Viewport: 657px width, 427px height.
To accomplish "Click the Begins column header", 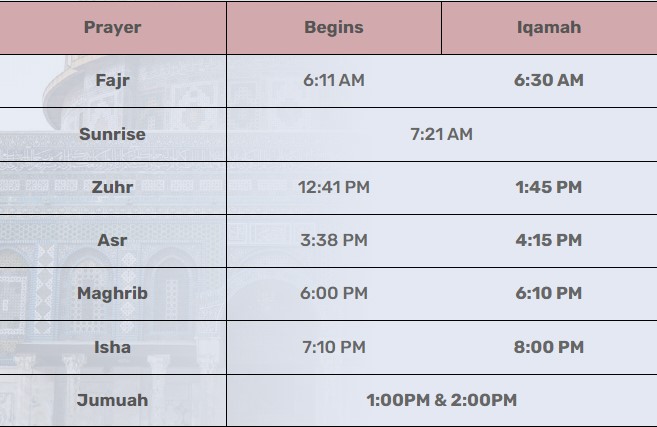I will (334, 27).
